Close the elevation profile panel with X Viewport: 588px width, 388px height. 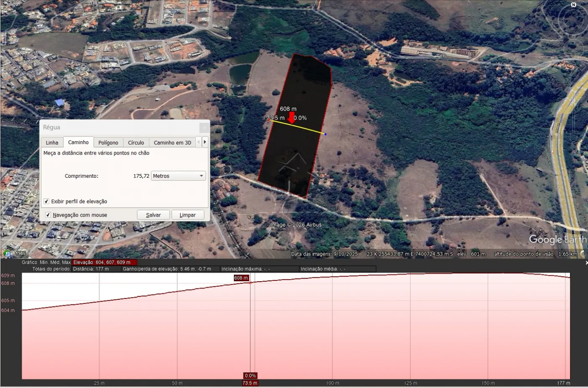pyautogui.click(x=586, y=263)
